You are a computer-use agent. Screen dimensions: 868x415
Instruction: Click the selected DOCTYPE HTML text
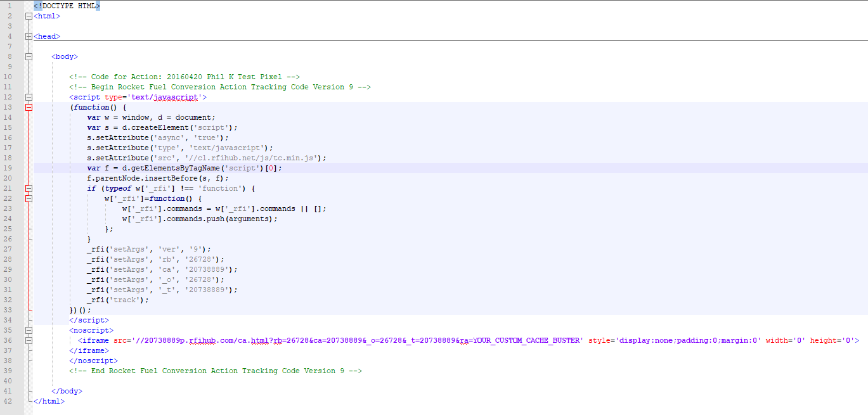click(x=65, y=6)
